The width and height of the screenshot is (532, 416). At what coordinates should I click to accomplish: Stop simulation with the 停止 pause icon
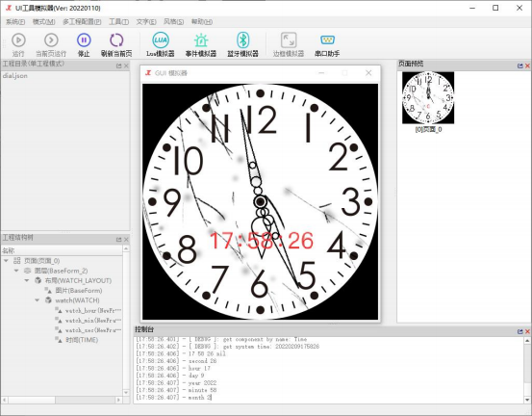point(84,40)
